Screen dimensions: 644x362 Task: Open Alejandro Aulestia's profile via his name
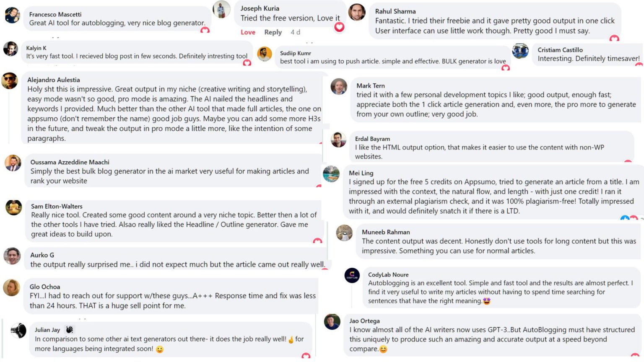[x=54, y=80]
